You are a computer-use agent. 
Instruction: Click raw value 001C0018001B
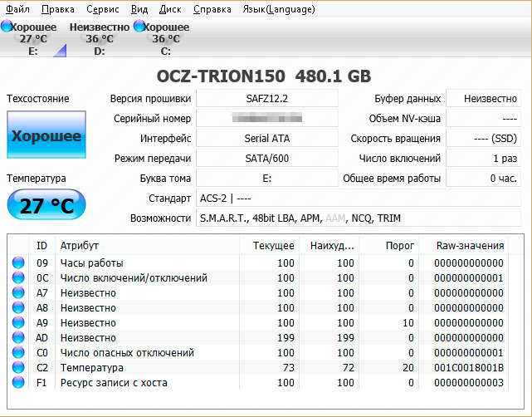click(x=469, y=367)
